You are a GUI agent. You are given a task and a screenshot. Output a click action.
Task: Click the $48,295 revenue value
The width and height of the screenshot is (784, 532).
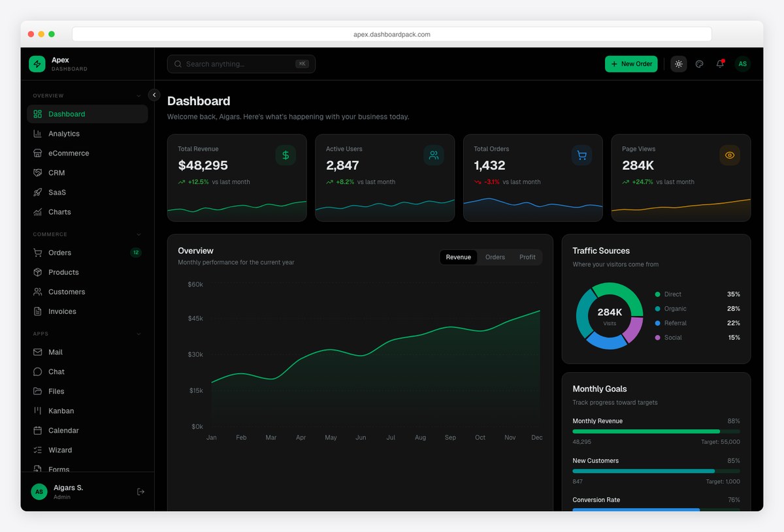tap(203, 166)
